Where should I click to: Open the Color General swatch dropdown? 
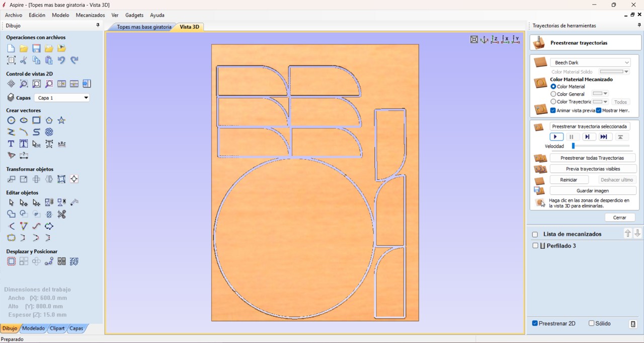pyautogui.click(x=600, y=94)
